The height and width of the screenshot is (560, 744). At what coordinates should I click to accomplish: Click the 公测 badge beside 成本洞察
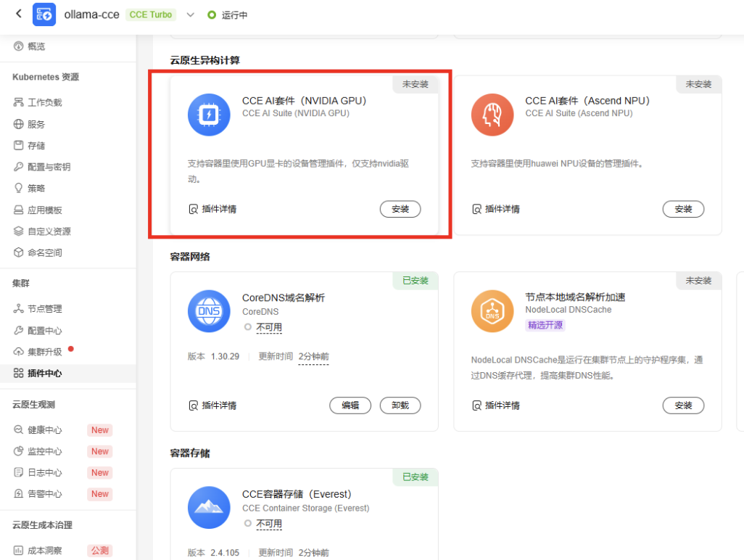point(99,551)
